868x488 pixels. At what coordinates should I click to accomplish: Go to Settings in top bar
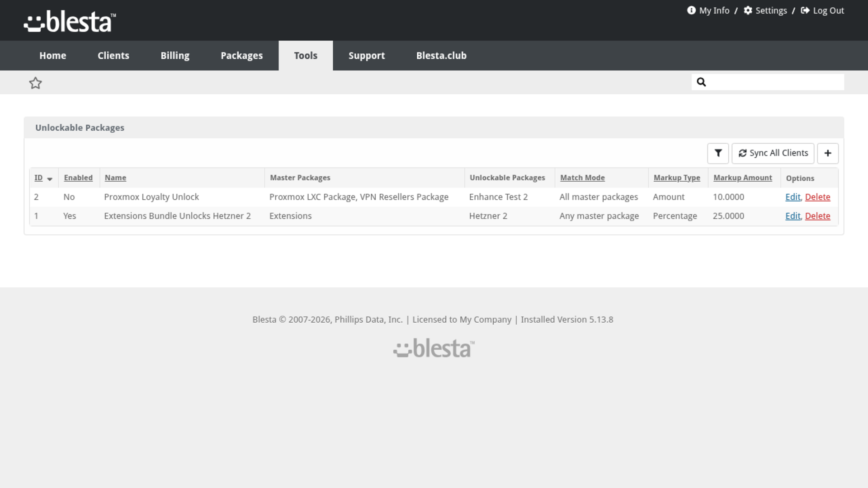(765, 10)
